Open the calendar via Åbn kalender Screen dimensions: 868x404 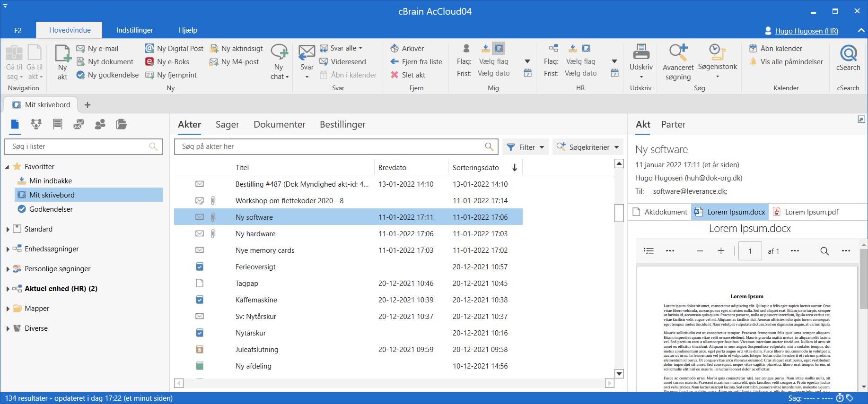pos(776,48)
